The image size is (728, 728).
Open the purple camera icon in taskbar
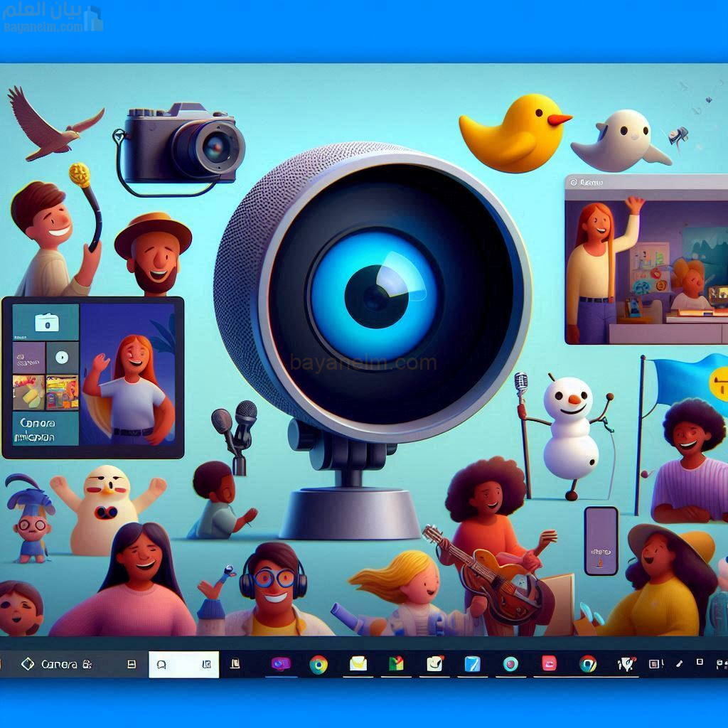tap(282, 664)
